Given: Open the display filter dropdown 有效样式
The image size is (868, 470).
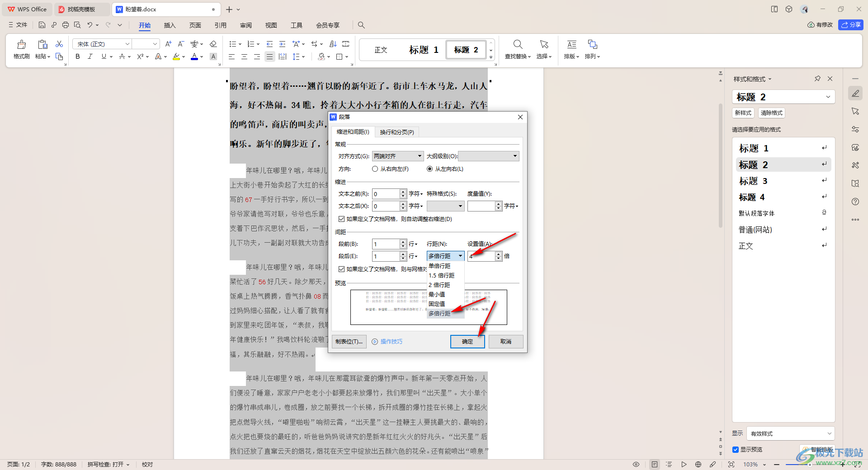Looking at the screenshot, I should coord(791,433).
